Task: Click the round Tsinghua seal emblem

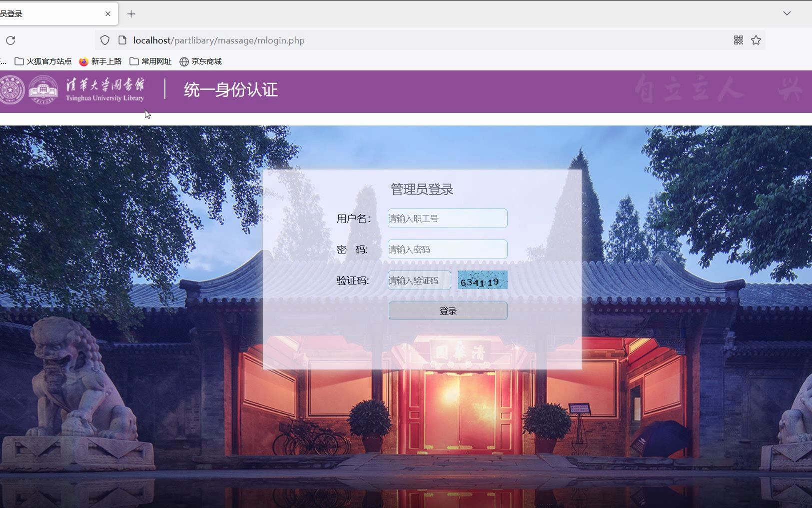Action: coord(11,90)
